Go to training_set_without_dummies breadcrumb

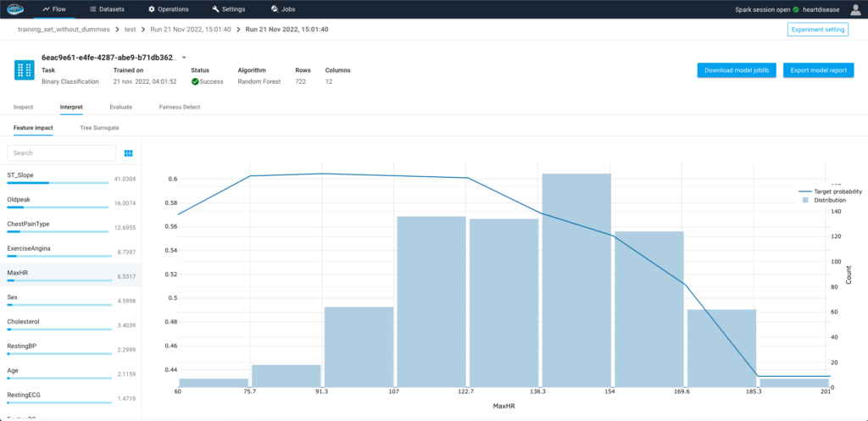[64, 30]
